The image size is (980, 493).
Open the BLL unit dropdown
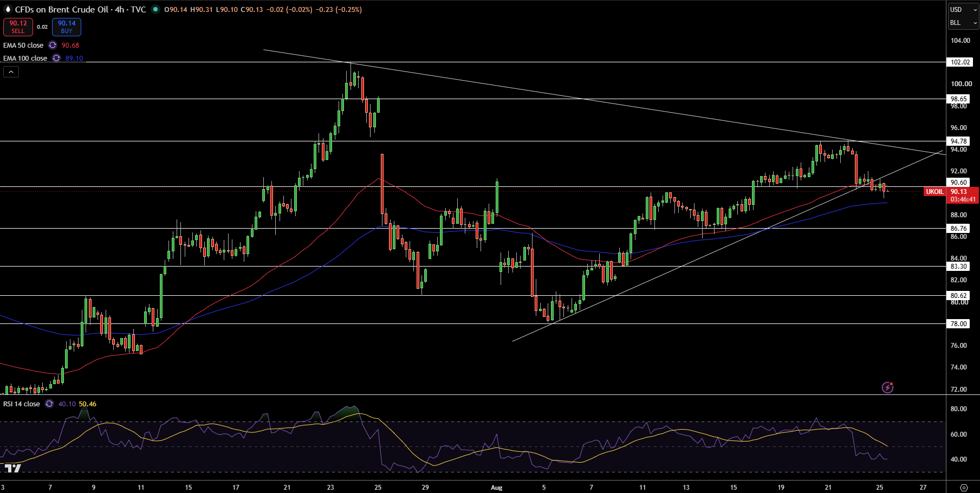[963, 23]
